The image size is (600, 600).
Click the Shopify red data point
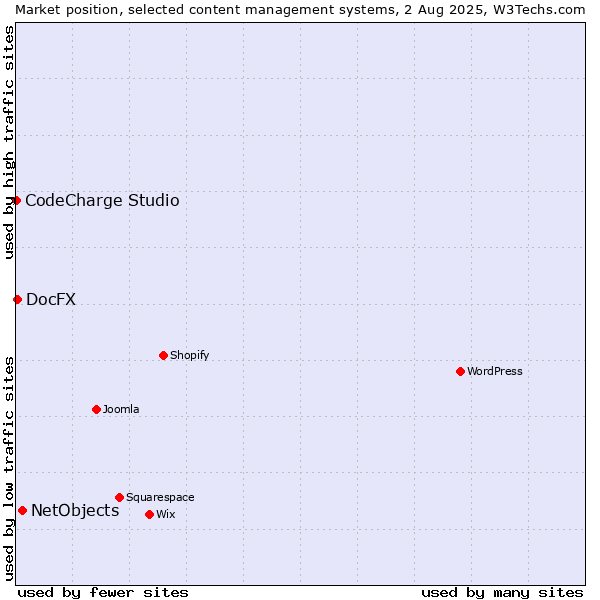(x=163, y=356)
